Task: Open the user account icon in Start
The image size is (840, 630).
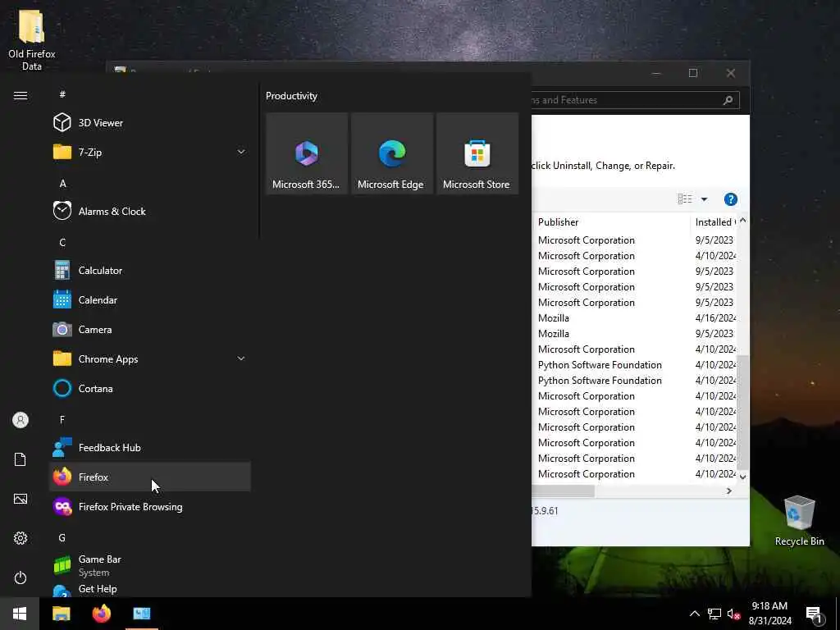Action: (x=21, y=420)
